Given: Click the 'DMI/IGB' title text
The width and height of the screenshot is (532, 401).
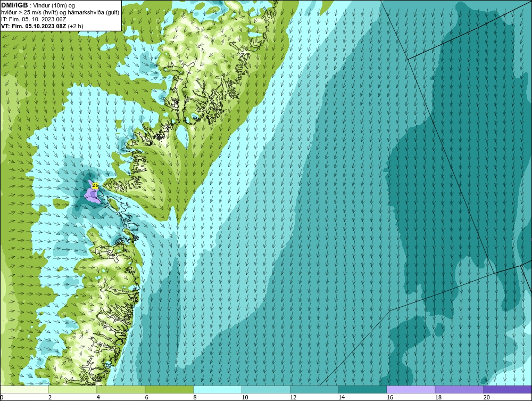Looking at the screenshot, I should click(14, 5).
